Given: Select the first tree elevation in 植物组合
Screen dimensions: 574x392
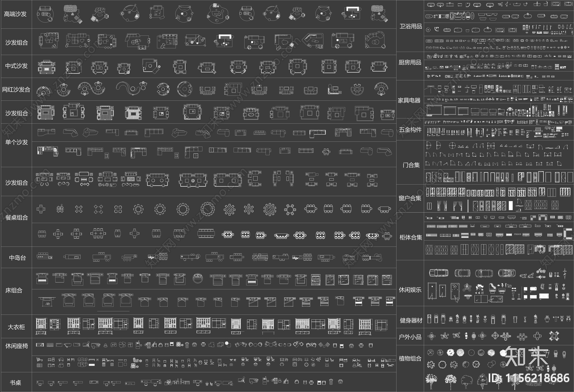Looking at the screenshot, I should (x=432, y=382).
